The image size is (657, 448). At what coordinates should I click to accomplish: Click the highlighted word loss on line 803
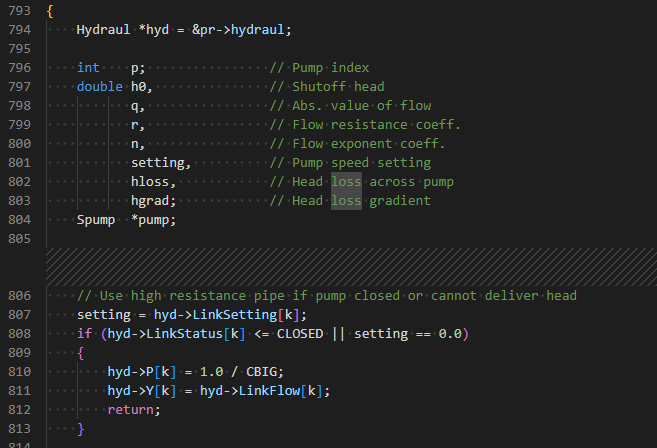346,200
